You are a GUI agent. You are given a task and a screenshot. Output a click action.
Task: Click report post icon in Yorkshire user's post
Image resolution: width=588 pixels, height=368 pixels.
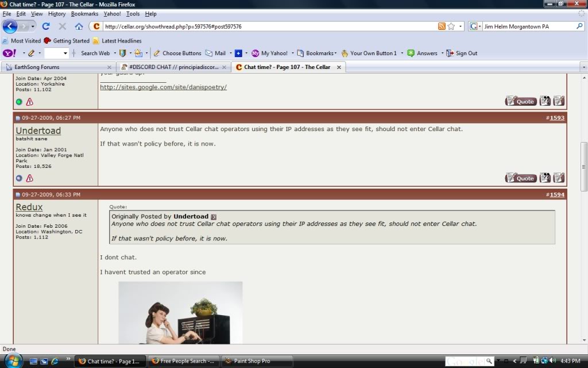tap(30, 102)
